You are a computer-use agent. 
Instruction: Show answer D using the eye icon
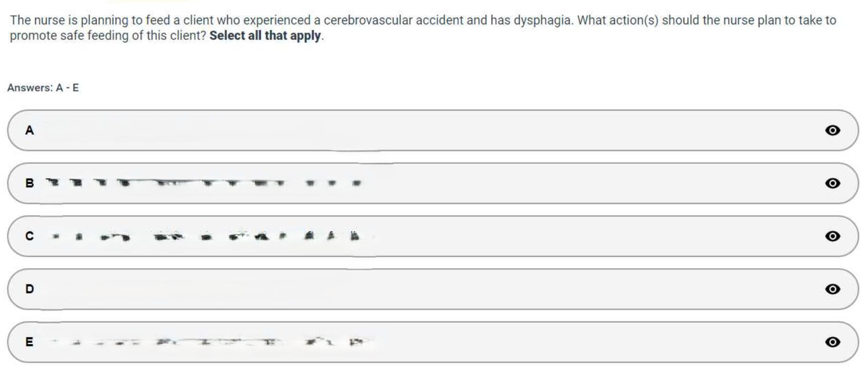[832, 289]
